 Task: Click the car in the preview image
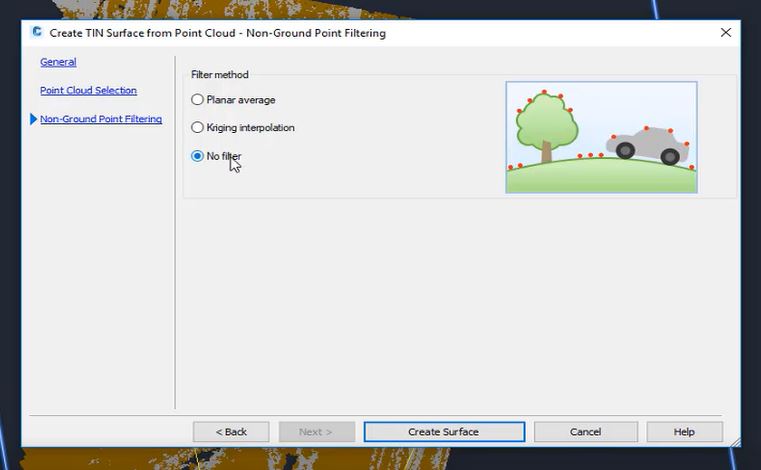(x=648, y=146)
